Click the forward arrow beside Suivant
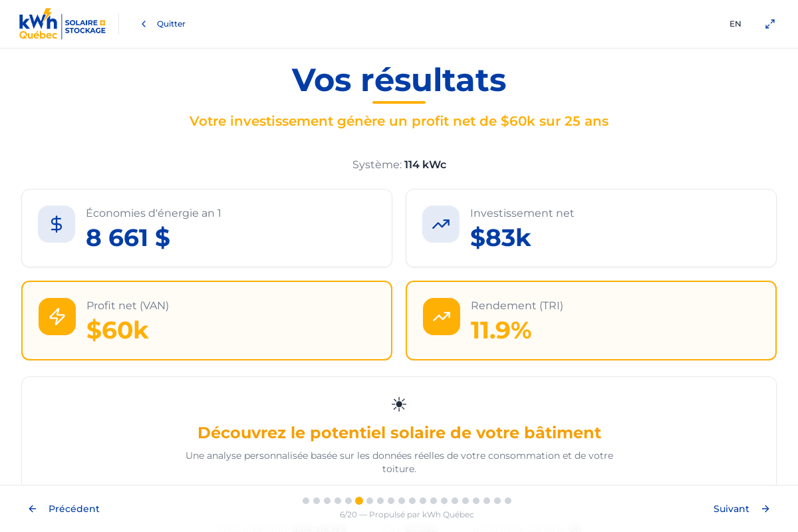Image resolution: width=798 pixels, height=532 pixels. click(x=765, y=509)
